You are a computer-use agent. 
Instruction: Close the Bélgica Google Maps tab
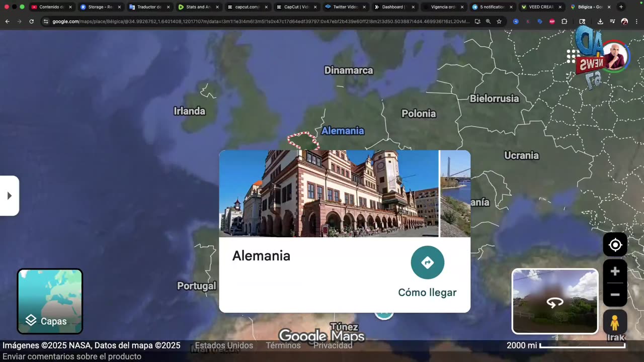coord(609,7)
